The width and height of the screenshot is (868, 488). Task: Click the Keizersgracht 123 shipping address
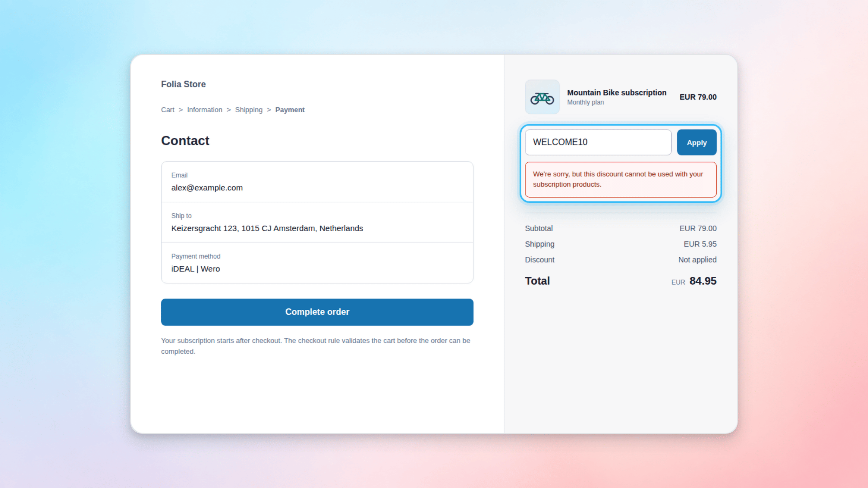tap(267, 228)
